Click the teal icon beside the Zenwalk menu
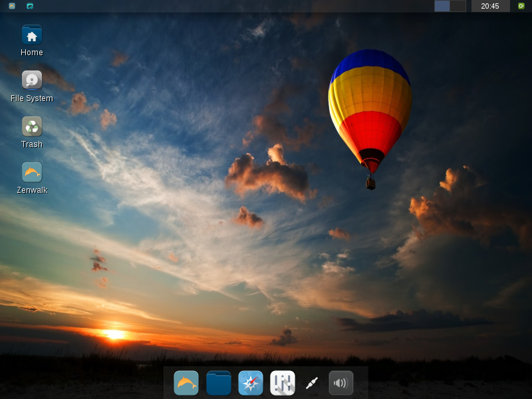This screenshot has width=532, height=399. point(30,6)
